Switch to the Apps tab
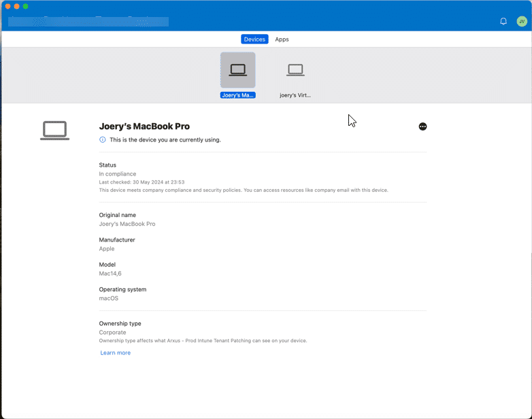 pos(282,39)
